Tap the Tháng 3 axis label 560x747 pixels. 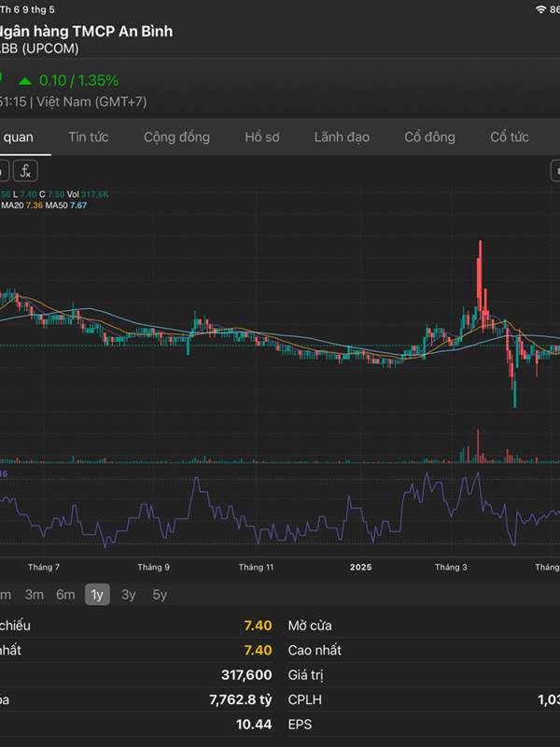coord(451,567)
